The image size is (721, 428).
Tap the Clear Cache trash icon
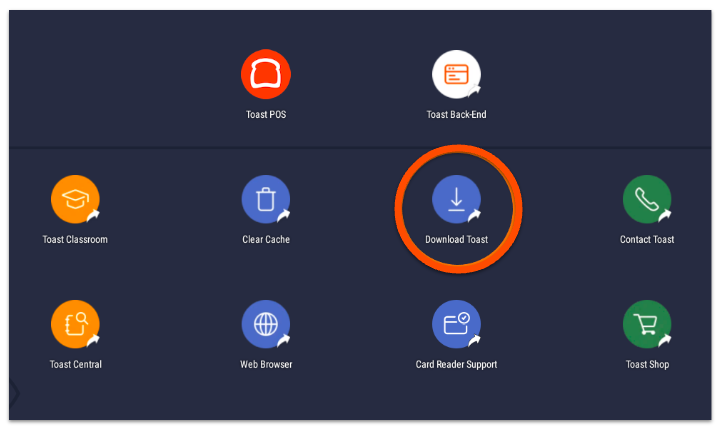(265, 200)
